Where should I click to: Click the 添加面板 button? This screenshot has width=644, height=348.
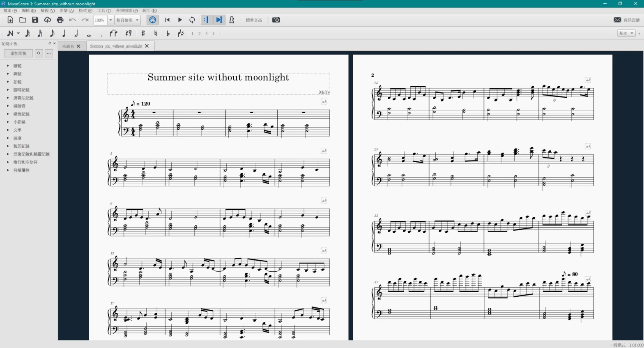18,53
